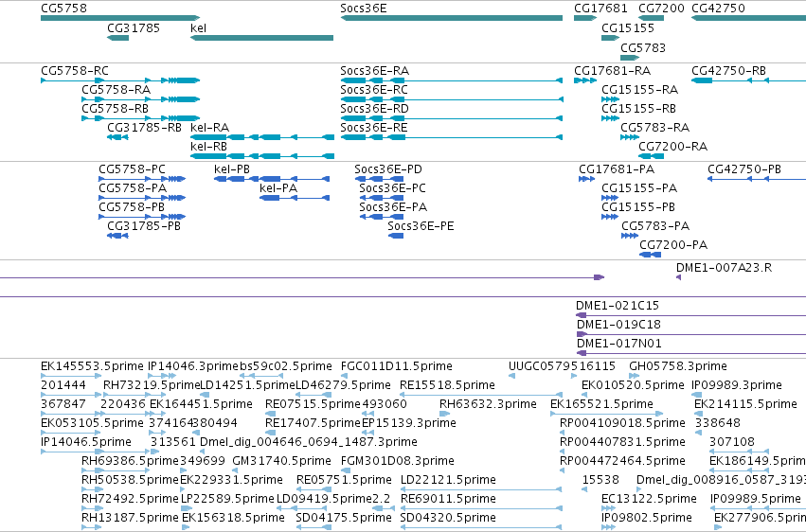This screenshot has width=806, height=532.
Task: Select transcript CG31785-RB
Action: click(117, 137)
